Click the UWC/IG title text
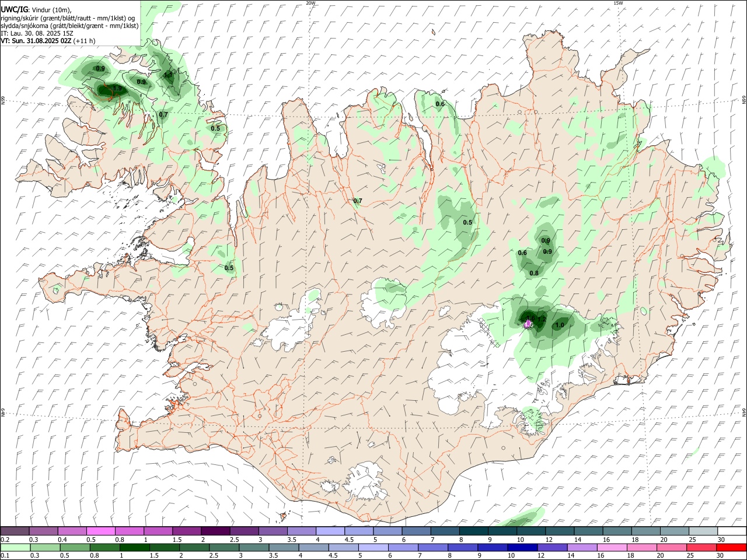The image size is (747, 560). tap(14, 10)
